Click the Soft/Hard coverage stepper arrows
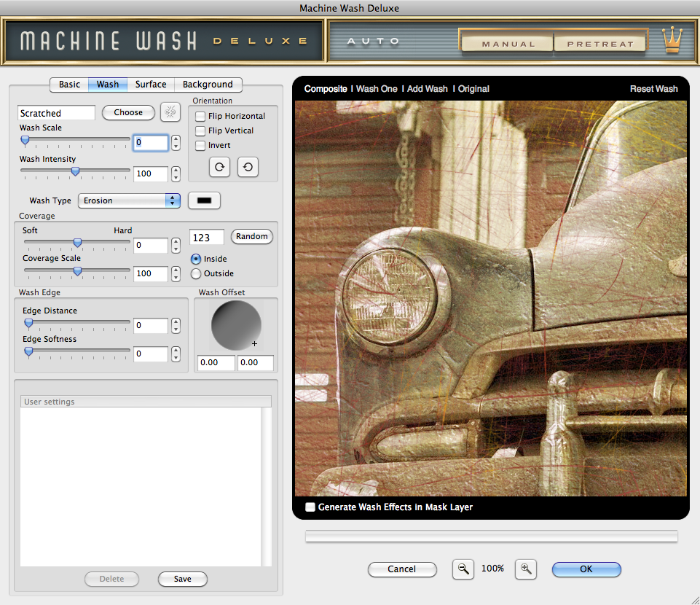Image resolution: width=700 pixels, height=605 pixels. click(x=176, y=246)
